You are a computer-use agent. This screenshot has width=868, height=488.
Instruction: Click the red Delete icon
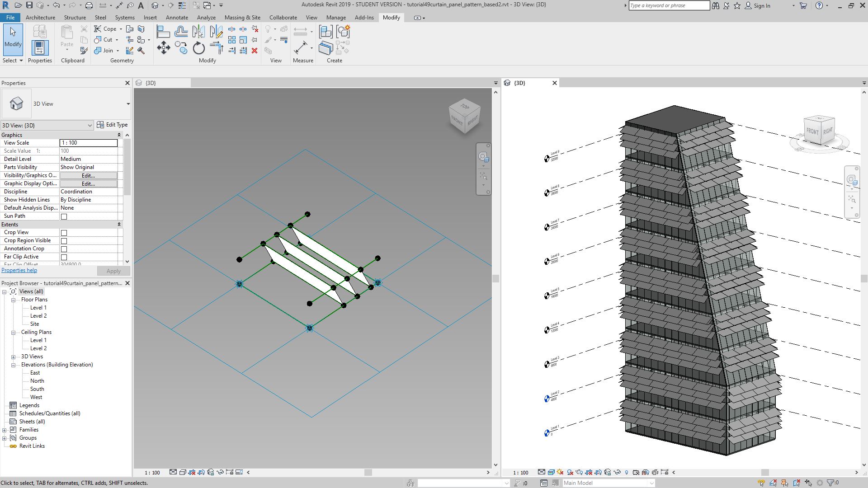(255, 51)
